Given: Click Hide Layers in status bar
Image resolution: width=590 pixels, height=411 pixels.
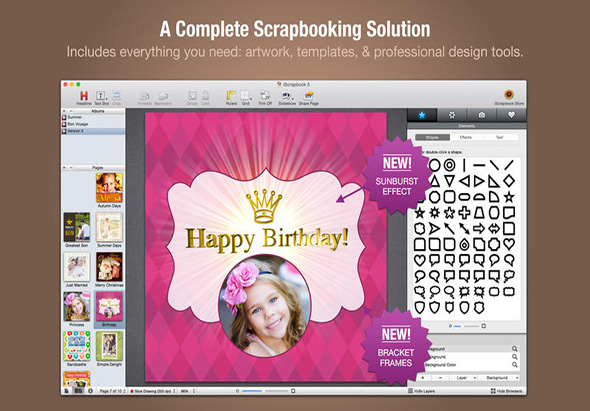Looking at the screenshot, I should point(421,391).
